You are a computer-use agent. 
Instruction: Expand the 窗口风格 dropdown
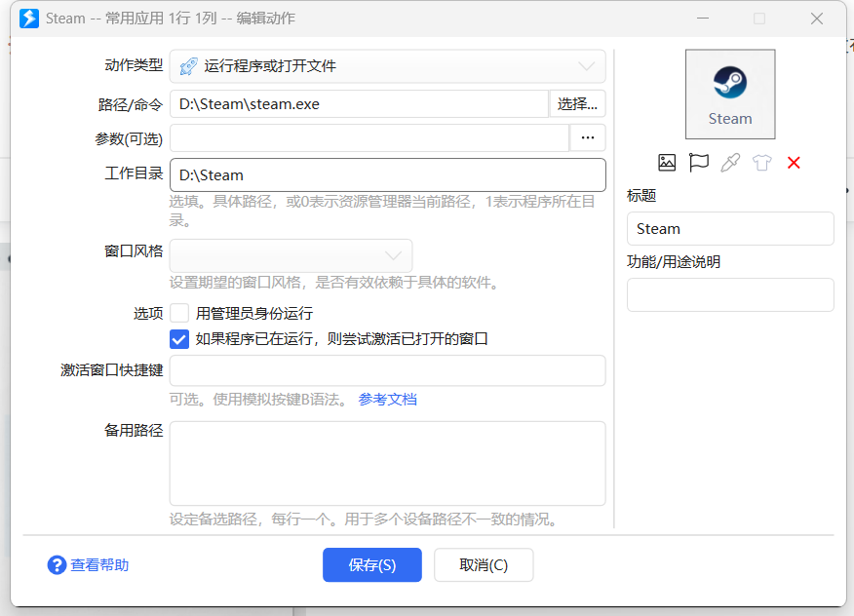[291, 255]
